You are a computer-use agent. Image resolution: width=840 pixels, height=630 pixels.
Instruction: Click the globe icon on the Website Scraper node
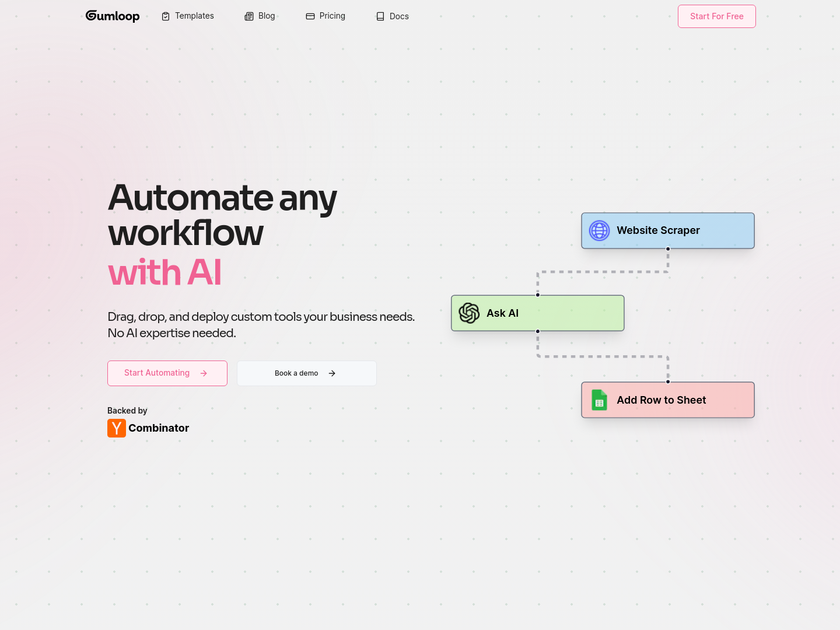599,230
